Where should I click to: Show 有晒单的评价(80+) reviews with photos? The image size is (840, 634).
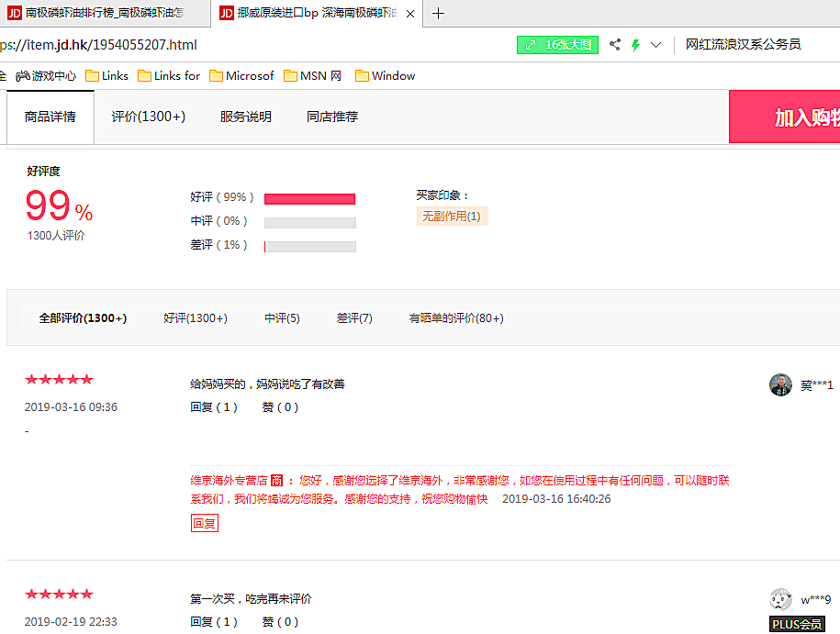(x=455, y=318)
